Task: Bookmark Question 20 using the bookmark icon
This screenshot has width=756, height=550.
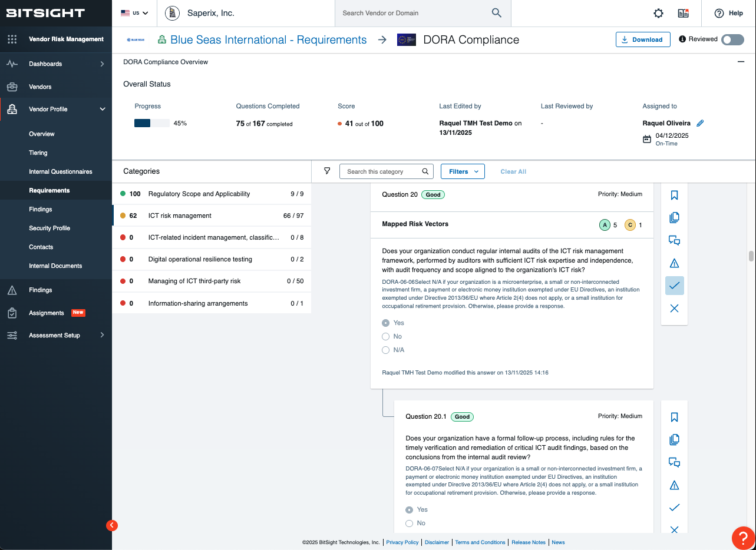Action: (x=674, y=195)
